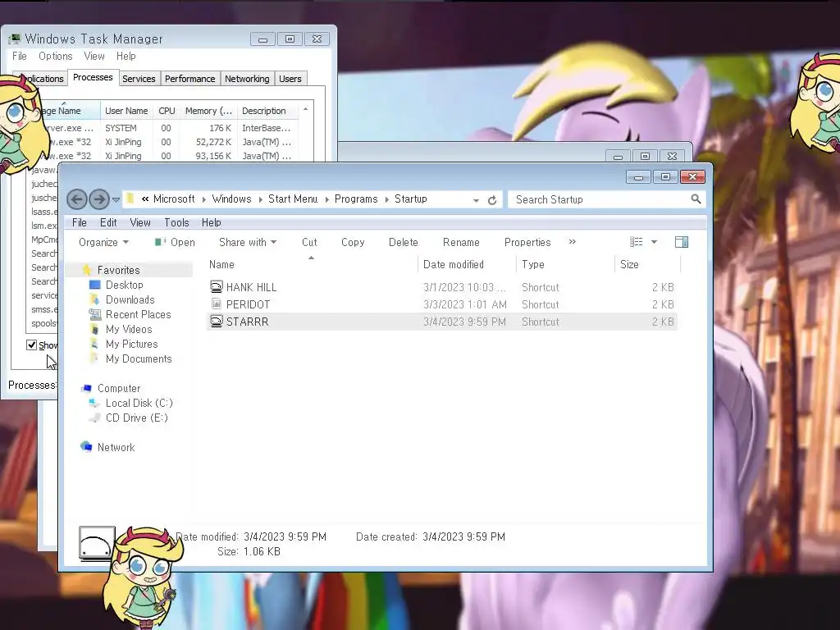The width and height of the screenshot is (840, 630).
Task: Toggle the preview pane icon
Action: 682,242
